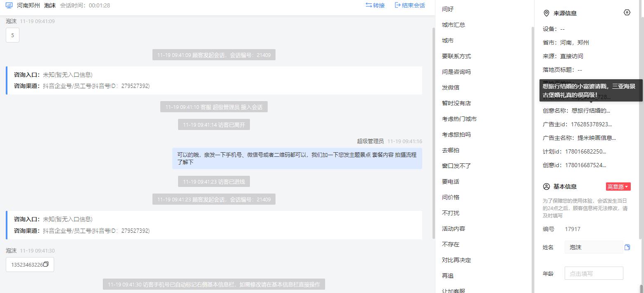The image size is (644, 293).
Task: Select the 问好 quick reply
Action: (448, 9)
